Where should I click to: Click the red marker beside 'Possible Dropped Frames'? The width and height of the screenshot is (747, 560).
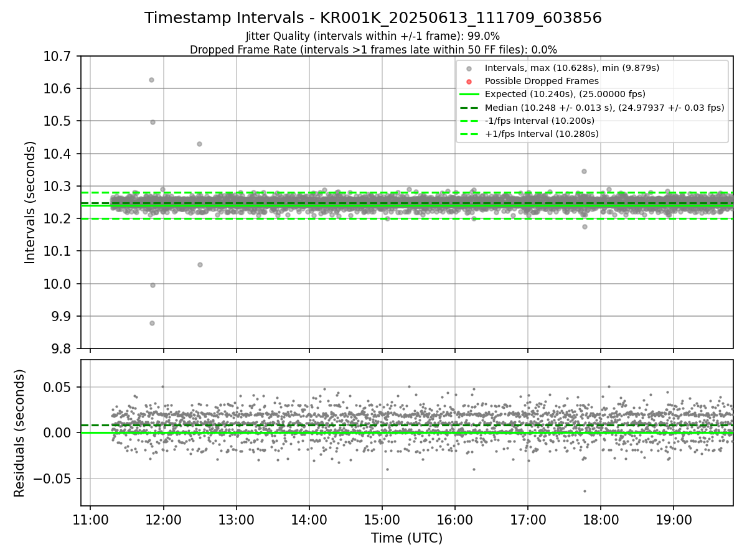coord(469,82)
